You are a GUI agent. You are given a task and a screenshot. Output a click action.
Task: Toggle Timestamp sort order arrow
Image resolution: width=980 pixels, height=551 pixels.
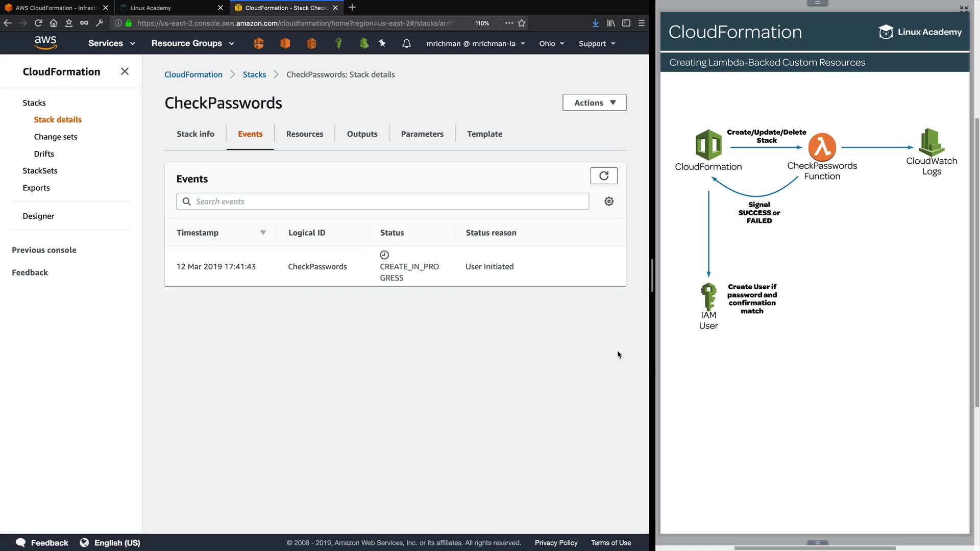click(263, 233)
